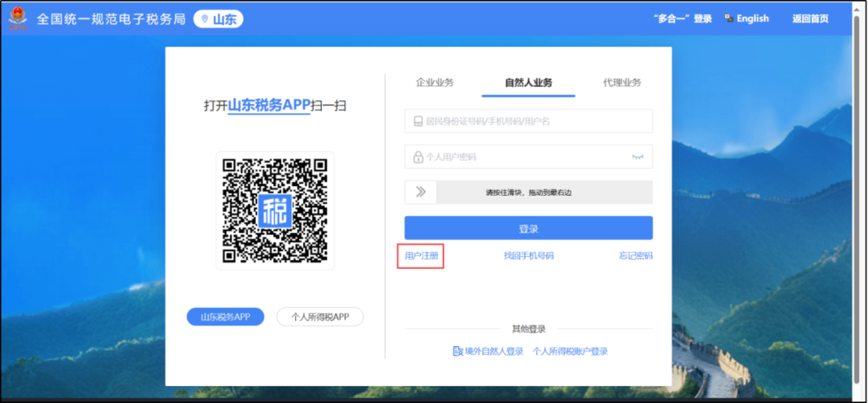This screenshot has height=403, width=868.
Task: Open the 山东 region selector
Action: 218,19
